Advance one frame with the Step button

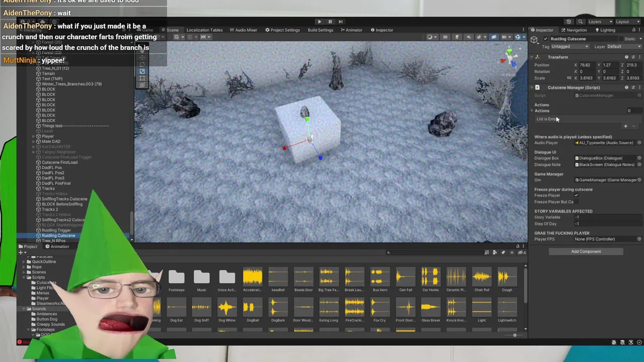pos(341,22)
